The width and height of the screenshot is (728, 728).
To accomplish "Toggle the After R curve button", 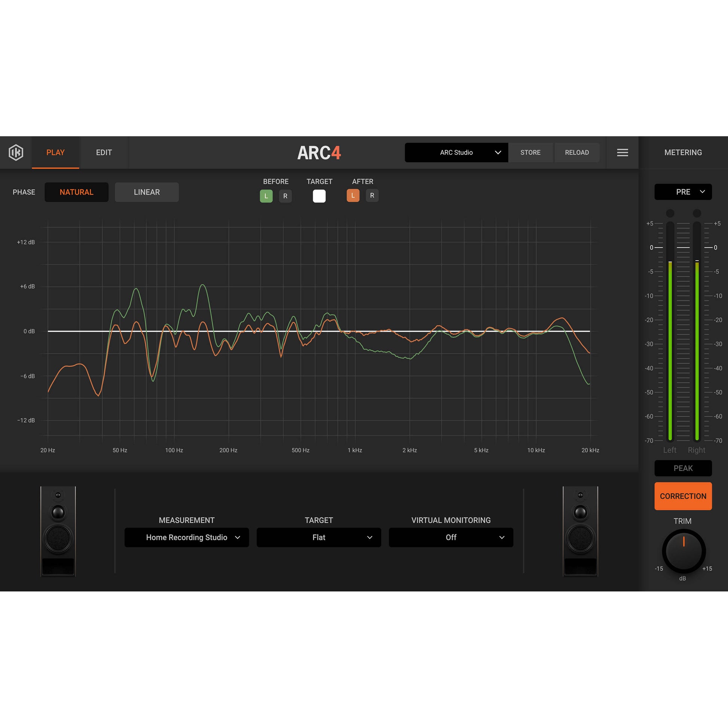I will (x=372, y=196).
